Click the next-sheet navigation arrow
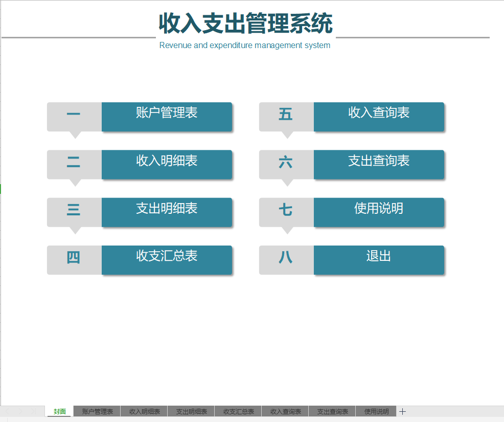This screenshot has width=504, height=422. coord(20,411)
